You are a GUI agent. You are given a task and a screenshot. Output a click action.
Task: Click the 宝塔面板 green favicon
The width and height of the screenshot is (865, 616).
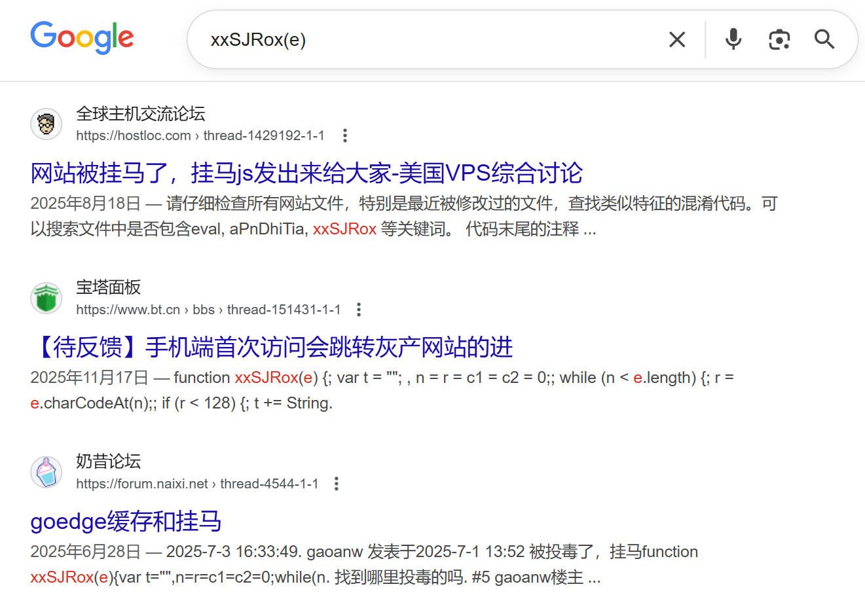click(46, 299)
